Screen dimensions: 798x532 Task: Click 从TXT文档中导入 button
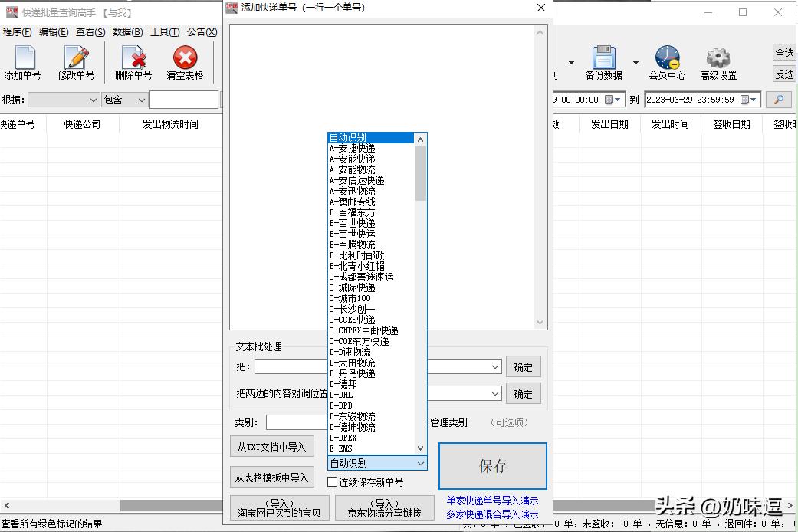coord(272,446)
